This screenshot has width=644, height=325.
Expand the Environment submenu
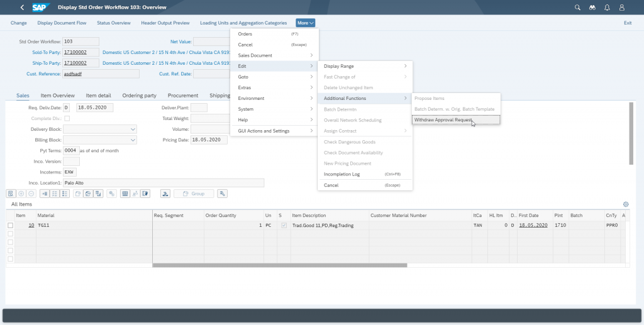[274, 99]
